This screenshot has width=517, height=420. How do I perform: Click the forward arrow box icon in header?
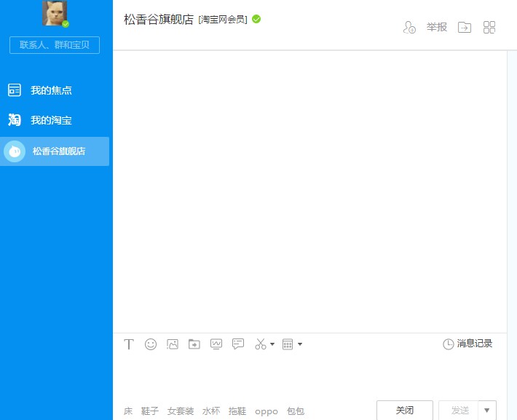(x=465, y=28)
